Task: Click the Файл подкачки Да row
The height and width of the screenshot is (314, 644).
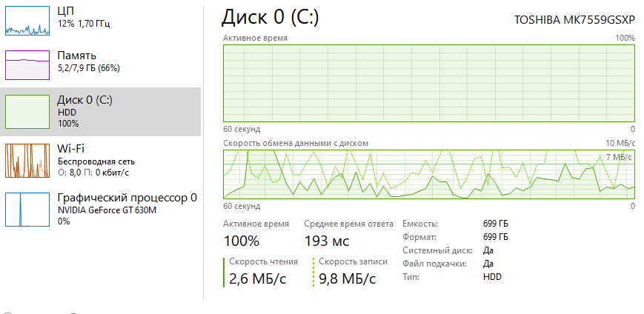Action: (448, 264)
